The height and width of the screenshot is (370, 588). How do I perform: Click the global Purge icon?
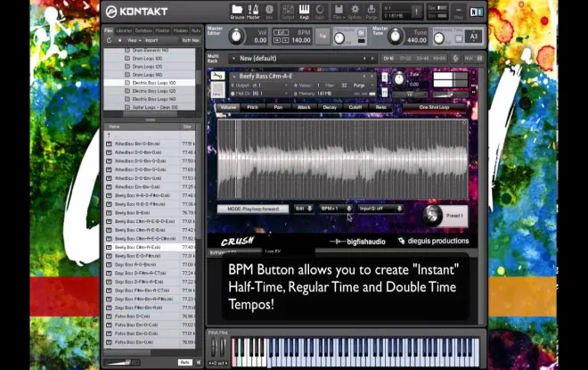point(372,12)
